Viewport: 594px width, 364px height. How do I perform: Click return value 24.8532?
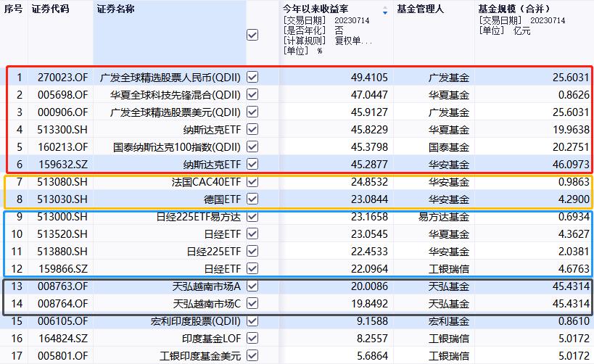(369, 182)
